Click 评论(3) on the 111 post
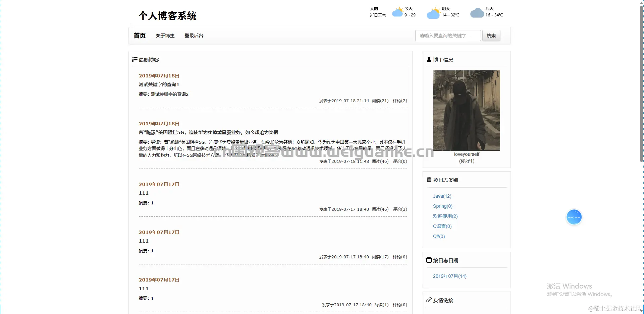The image size is (644, 314). 400,209
